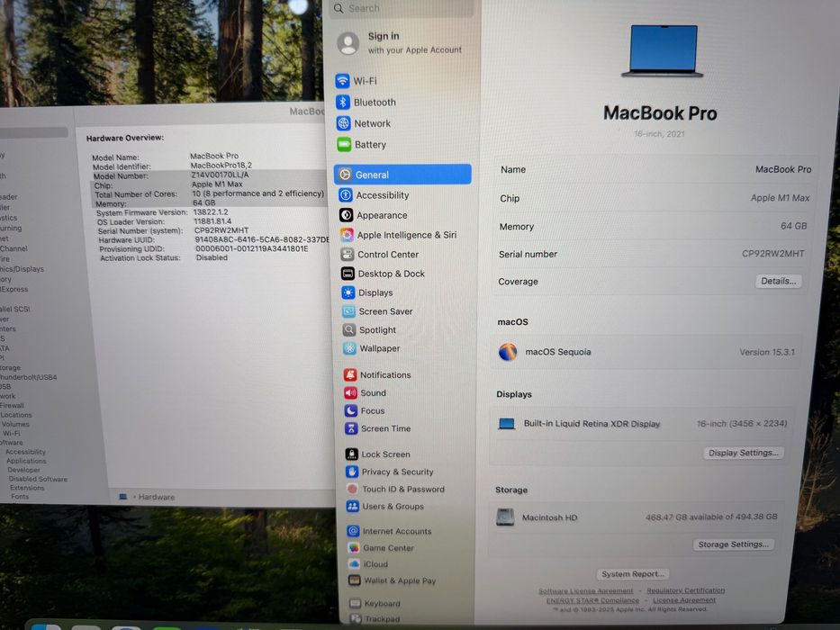Click Hardware in System Report path bar
The height and width of the screenshot is (630, 840).
pyautogui.click(x=157, y=497)
